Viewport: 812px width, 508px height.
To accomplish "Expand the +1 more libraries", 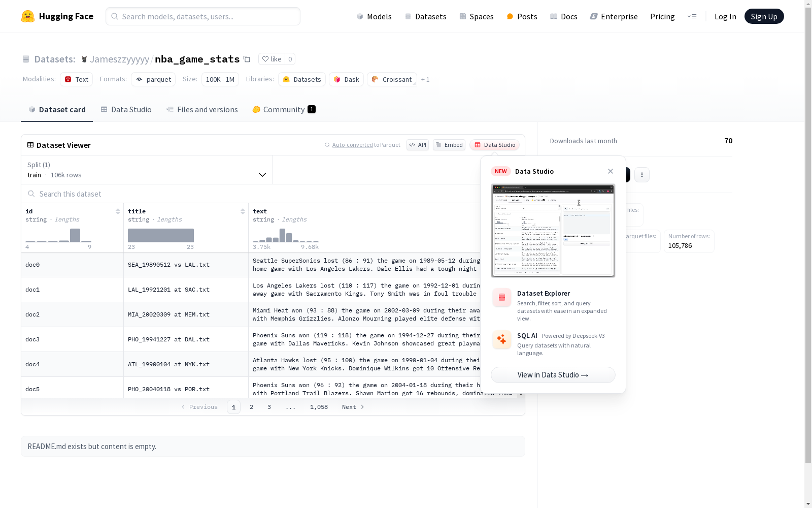I will pyautogui.click(x=425, y=79).
